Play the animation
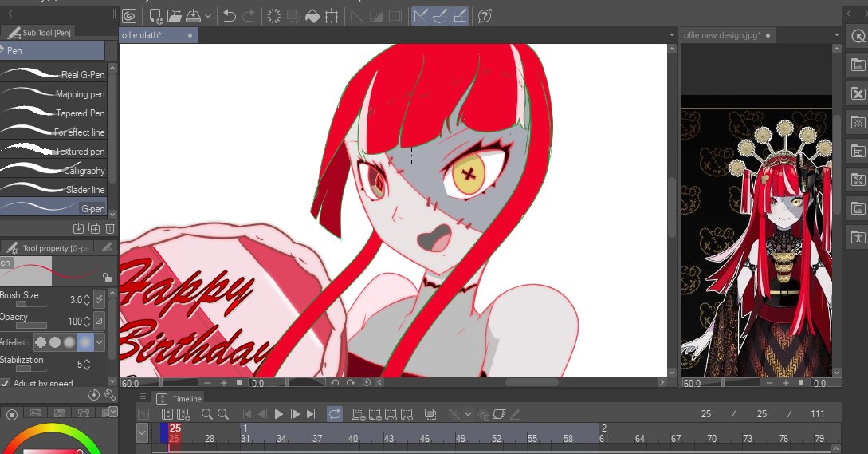The image size is (868, 454). 279,414
